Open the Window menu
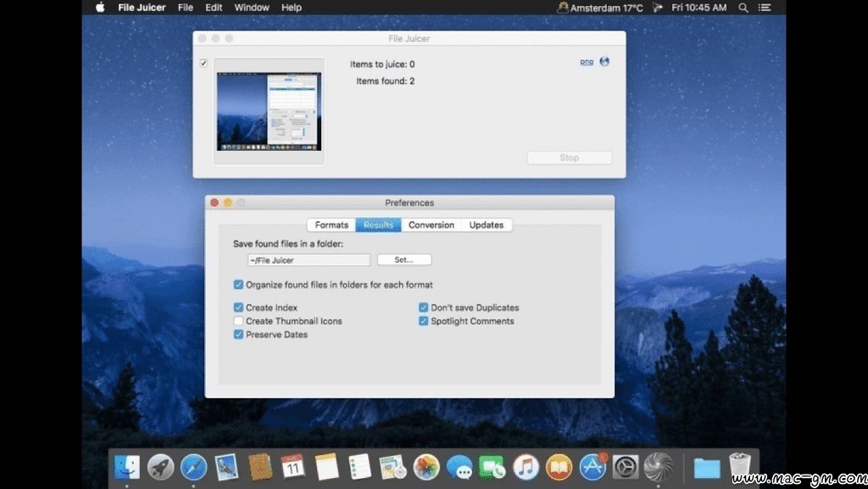Image resolution: width=868 pixels, height=489 pixels. pos(252,7)
